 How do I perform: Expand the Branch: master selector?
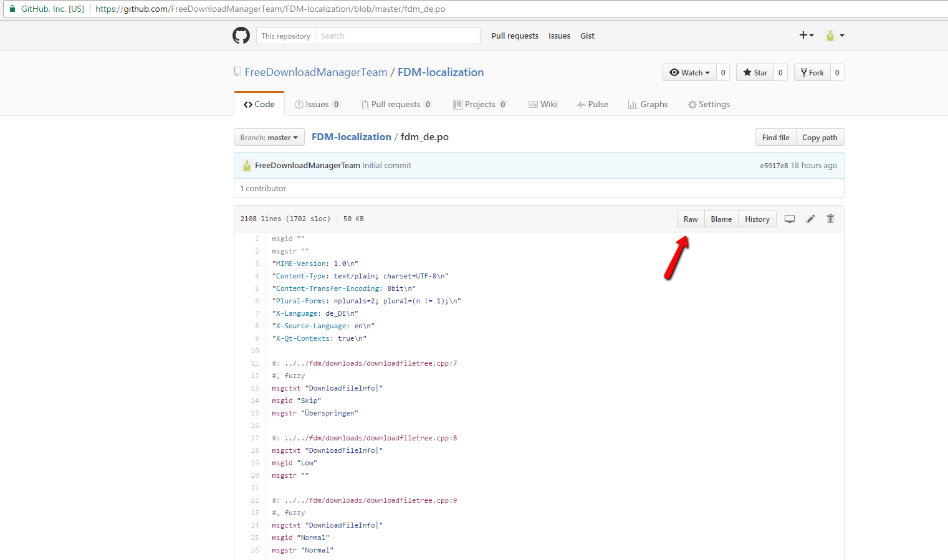pos(269,137)
